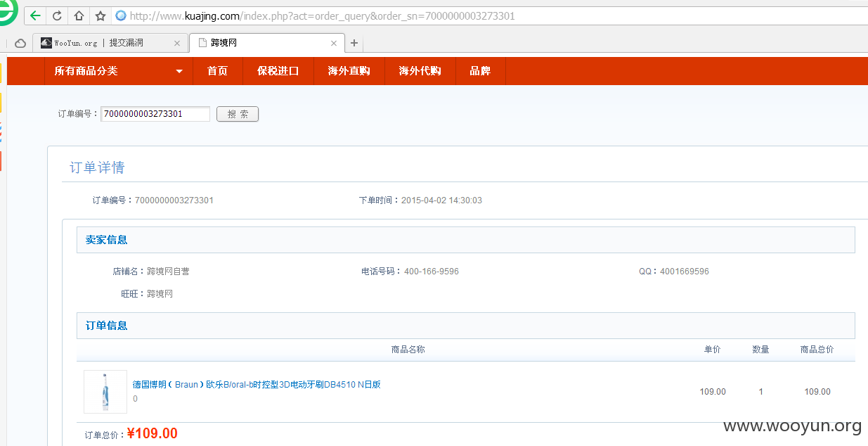Click the 商品总价 column header
Image resolution: width=868 pixels, height=446 pixels.
click(x=817, y=350)
